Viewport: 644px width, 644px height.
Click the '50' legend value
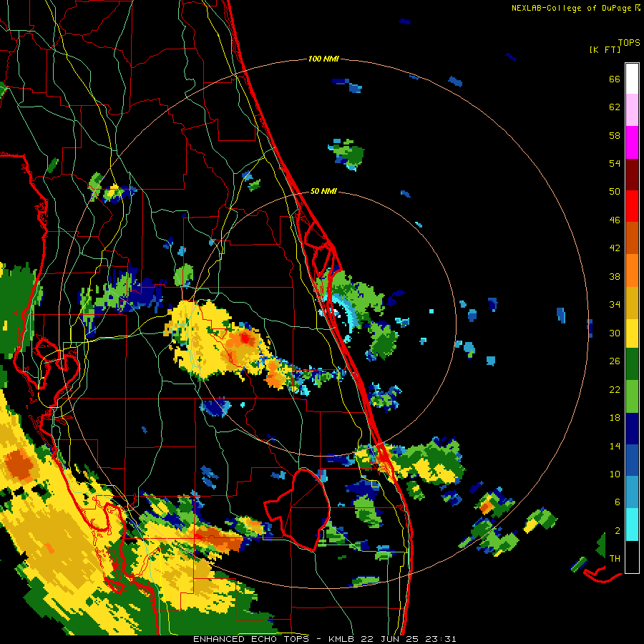tap(615, 192)
